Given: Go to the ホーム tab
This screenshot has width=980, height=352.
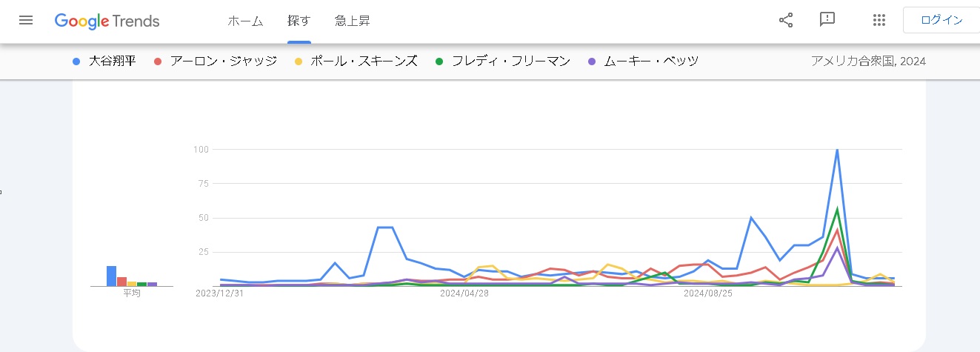Looking at the screenshot, I should coord(245,21).
